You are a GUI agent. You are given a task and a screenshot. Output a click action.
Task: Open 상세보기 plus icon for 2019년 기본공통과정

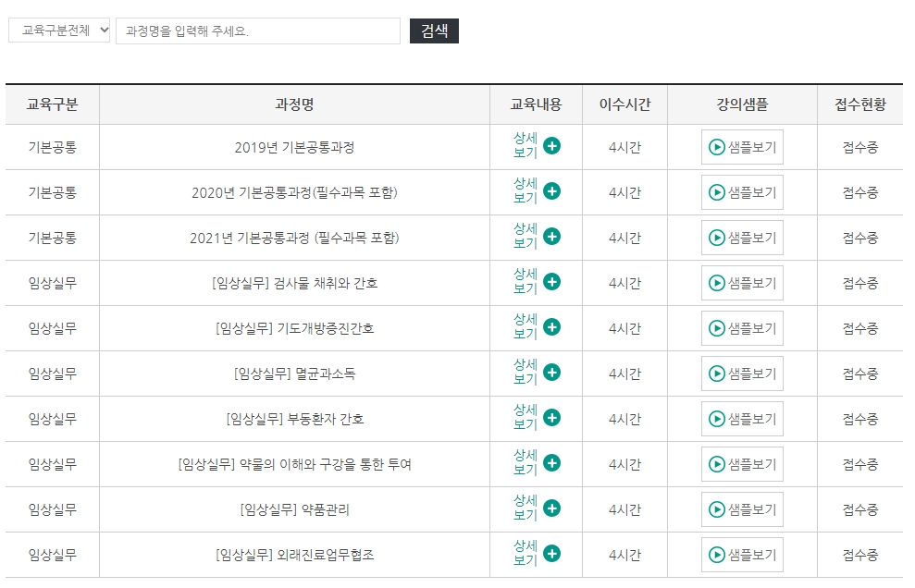pyautogui.click(x=551, y=146)
